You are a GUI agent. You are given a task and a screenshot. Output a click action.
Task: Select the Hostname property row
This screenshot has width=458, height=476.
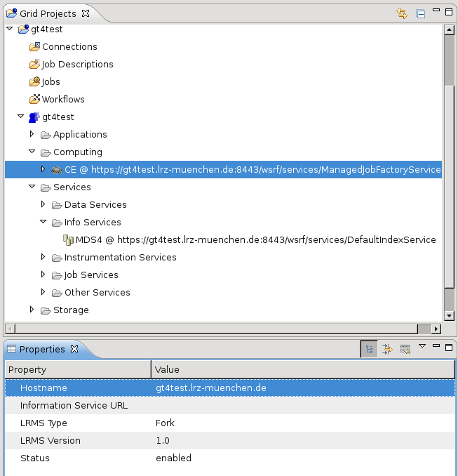coord(230,388)
